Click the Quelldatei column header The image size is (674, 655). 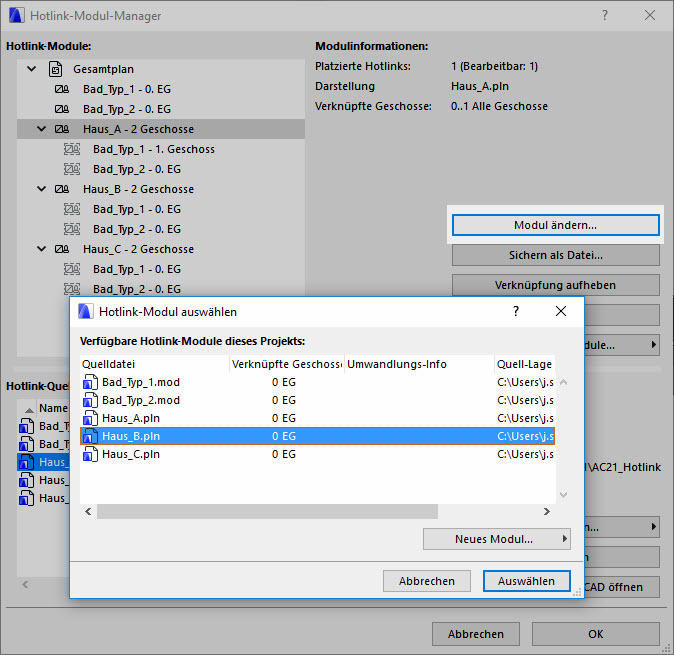tap(155, 364)
